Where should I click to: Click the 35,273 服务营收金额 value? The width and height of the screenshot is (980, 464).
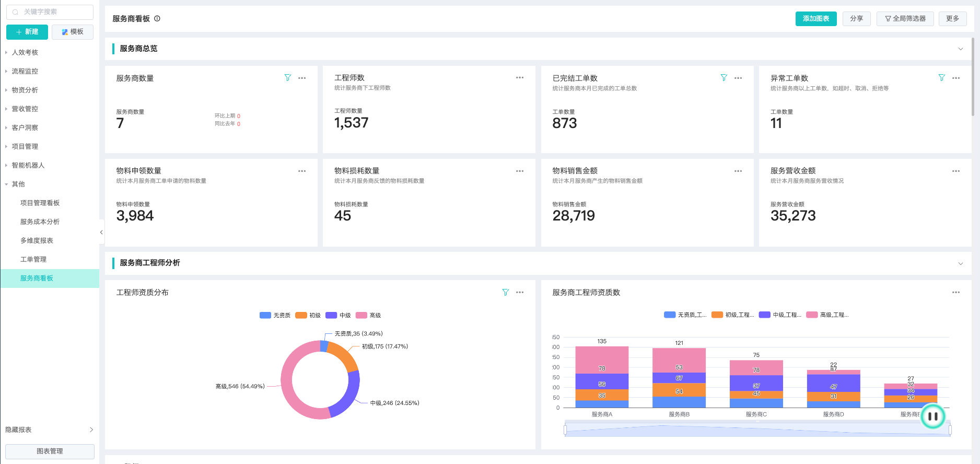click(793, 216)
